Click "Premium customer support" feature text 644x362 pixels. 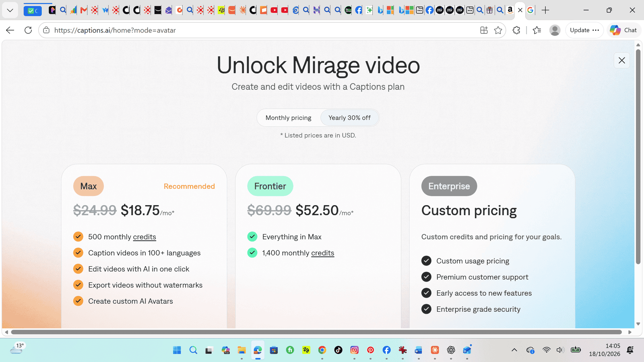point(482,277)
